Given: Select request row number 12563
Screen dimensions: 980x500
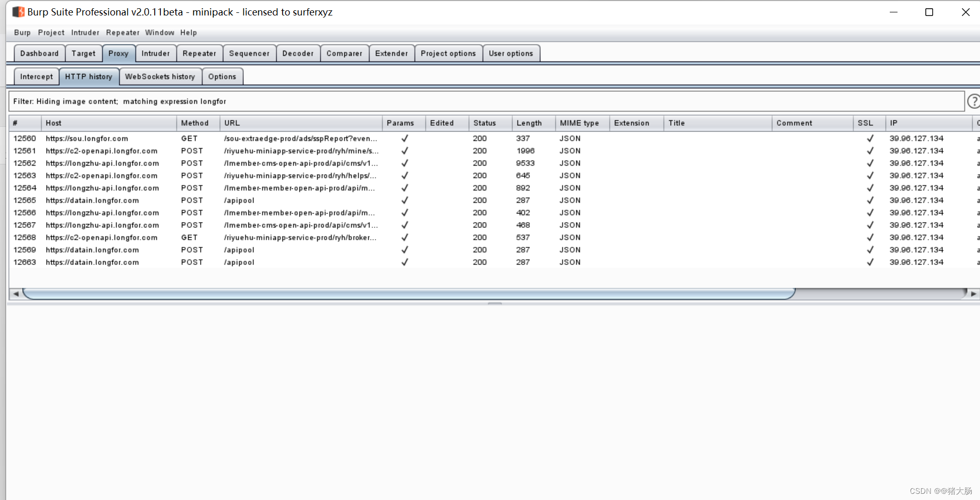Looking at the screenshot, I should (494, 175).
